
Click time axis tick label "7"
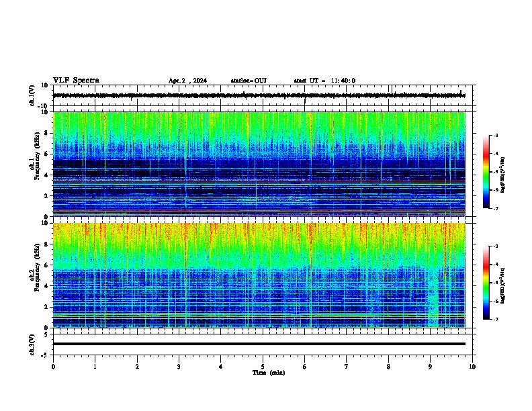point(347,367)
